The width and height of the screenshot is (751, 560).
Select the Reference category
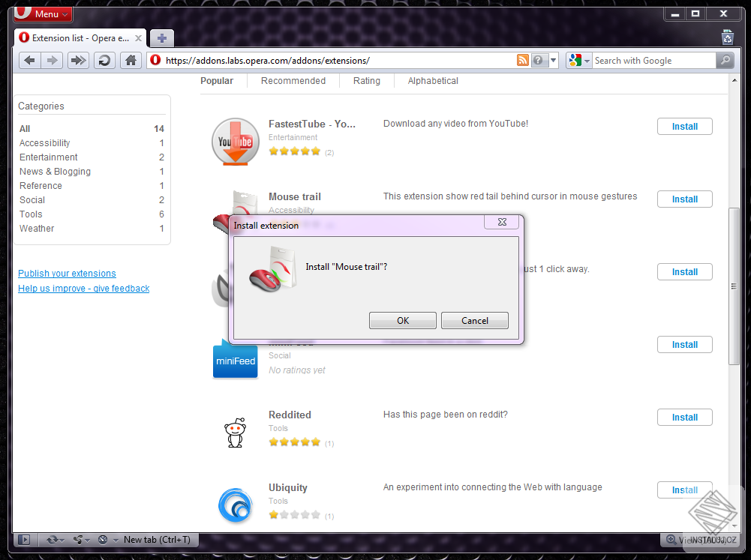pos(92,186)
